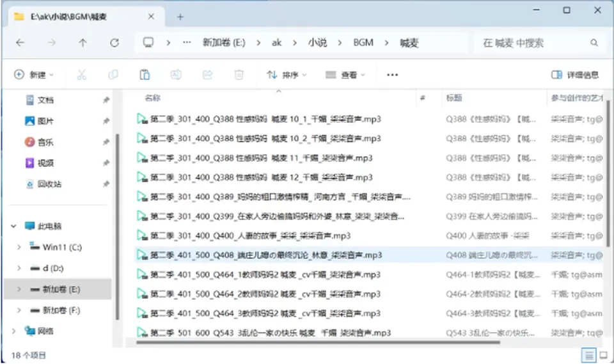Expand chevron after ak in breadcrumb
The width and height of the screenshot is (614, 364).
[295, 43]
